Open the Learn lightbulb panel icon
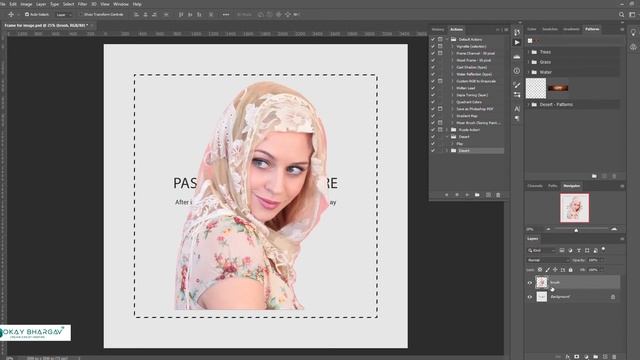This screenshot has height=360, width=640. [633, 33]
